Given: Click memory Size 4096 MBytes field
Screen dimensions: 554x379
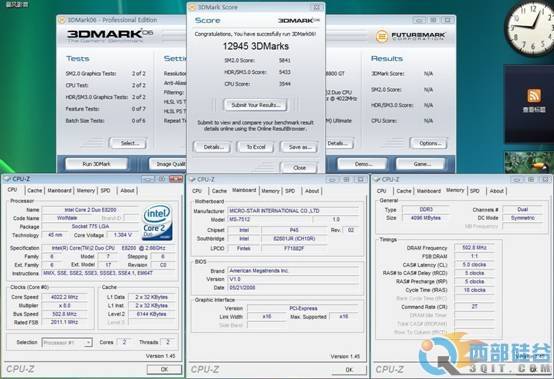Looking at the screenshot, I should [x=425, y=218].
